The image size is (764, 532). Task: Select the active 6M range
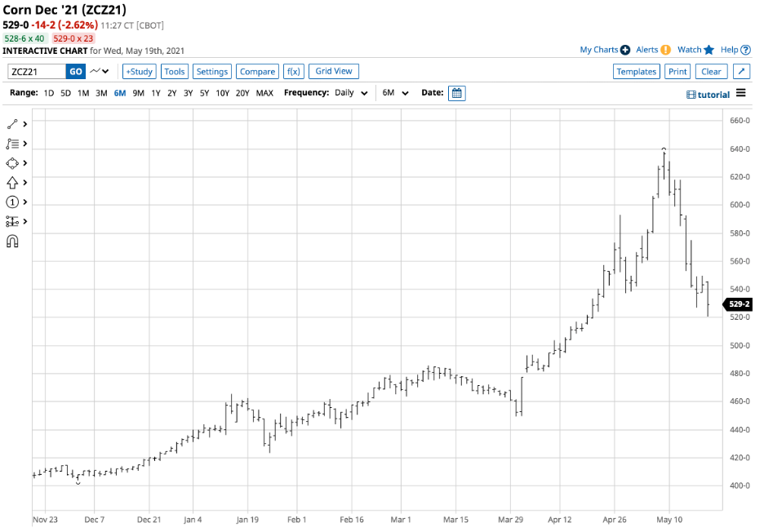click(120, 93)
